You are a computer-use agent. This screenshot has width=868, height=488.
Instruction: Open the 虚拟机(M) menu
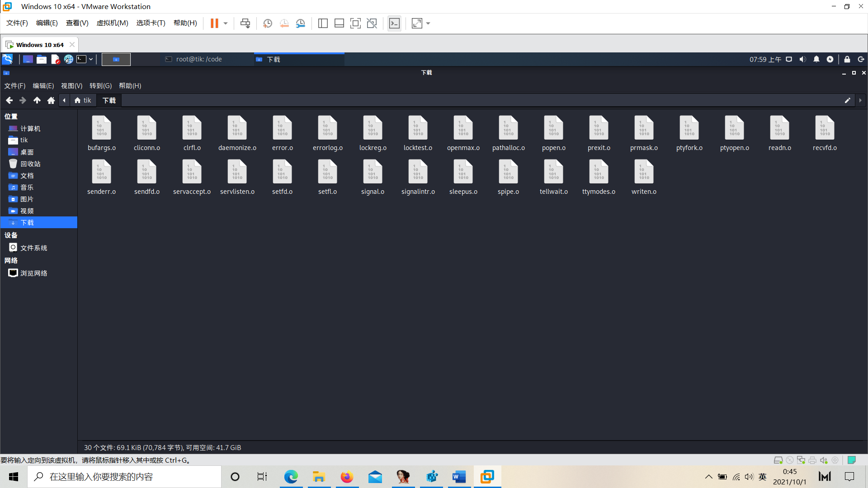point(112,23)
